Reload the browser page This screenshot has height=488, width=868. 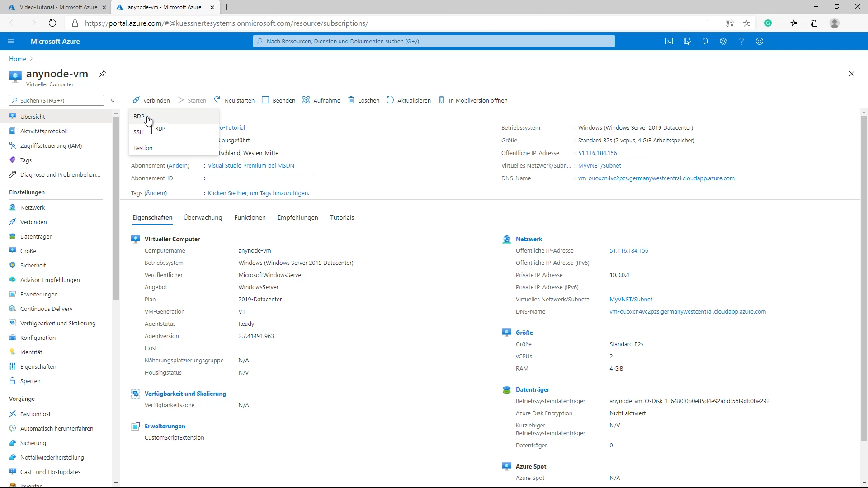tap(52, 23)
